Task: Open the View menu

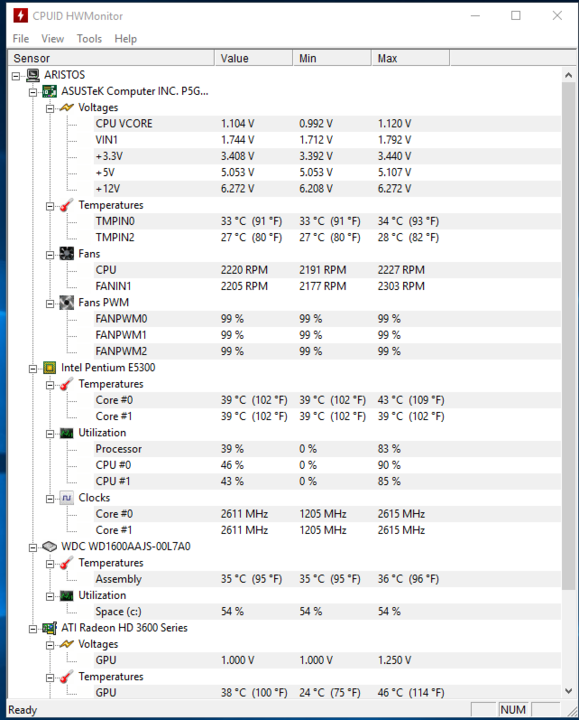Action: tap(52, 39)
